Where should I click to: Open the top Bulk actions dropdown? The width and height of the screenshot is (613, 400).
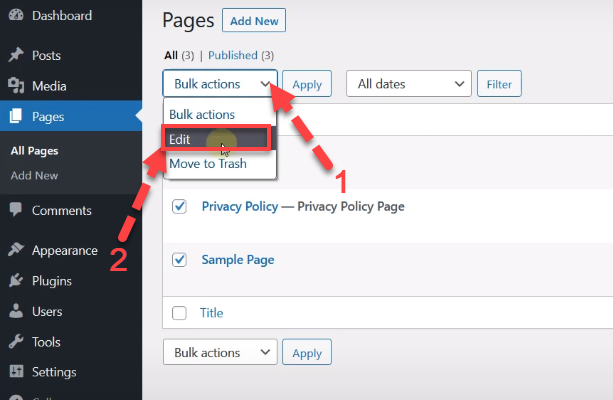pyautogui.click(x=220, y=84)
